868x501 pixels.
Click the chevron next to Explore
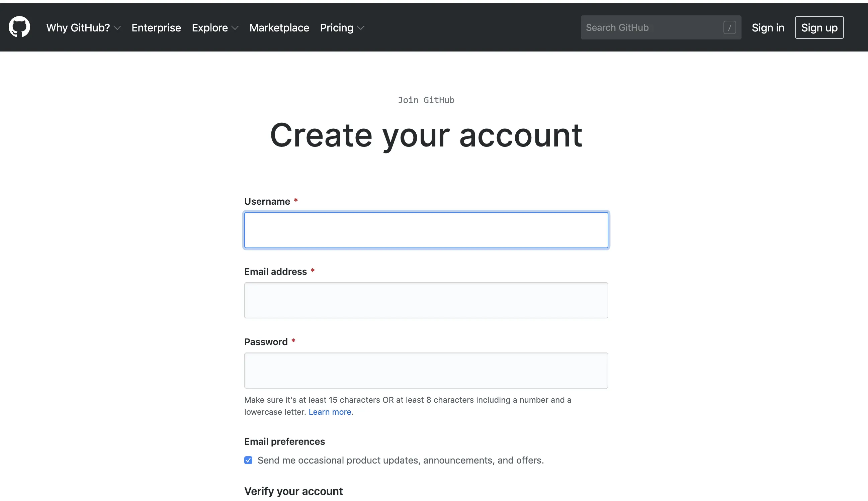click(x=235, y=28)
